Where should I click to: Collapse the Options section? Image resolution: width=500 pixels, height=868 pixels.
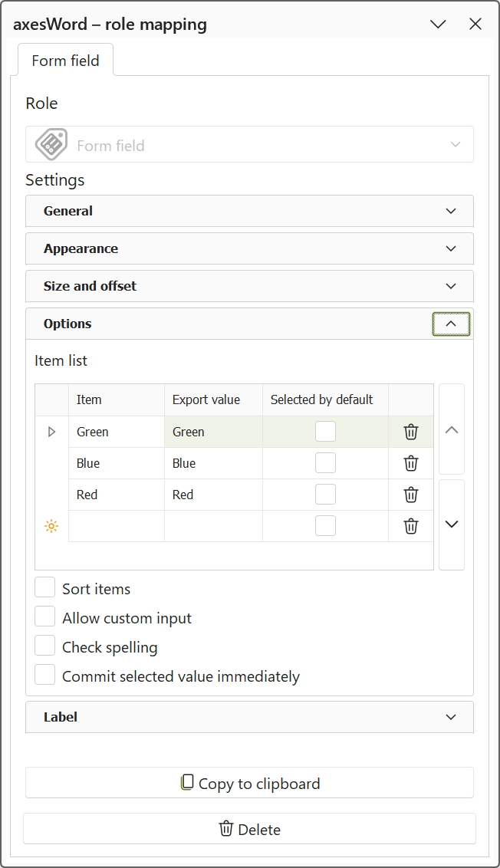451,324
